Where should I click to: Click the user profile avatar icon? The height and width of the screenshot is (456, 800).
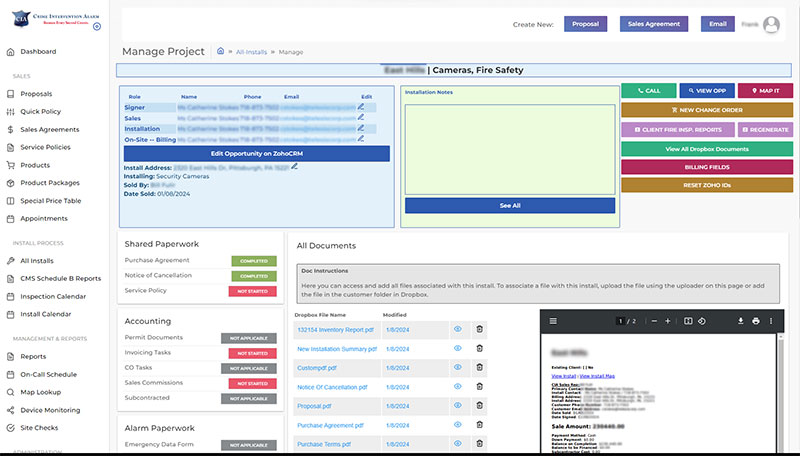[x=771, y=24]
